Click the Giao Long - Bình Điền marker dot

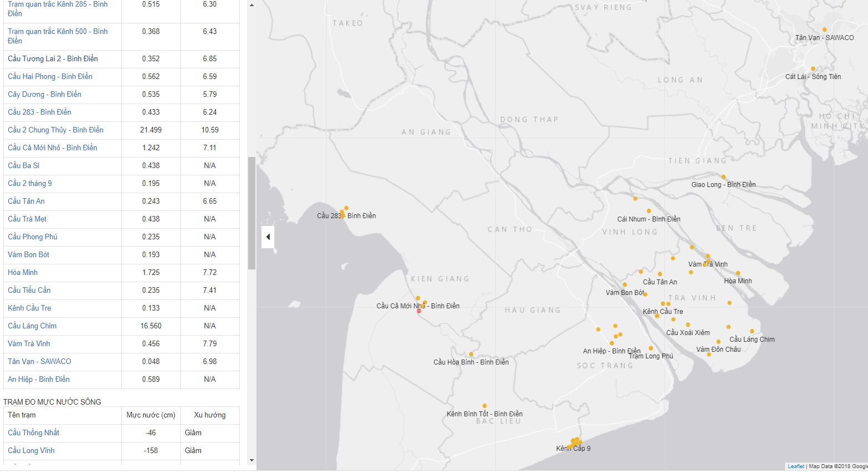click(723, 177)
